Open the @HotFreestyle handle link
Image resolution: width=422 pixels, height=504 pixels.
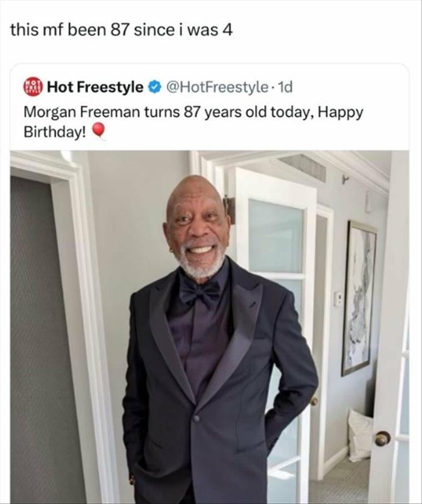coord(215,88)
